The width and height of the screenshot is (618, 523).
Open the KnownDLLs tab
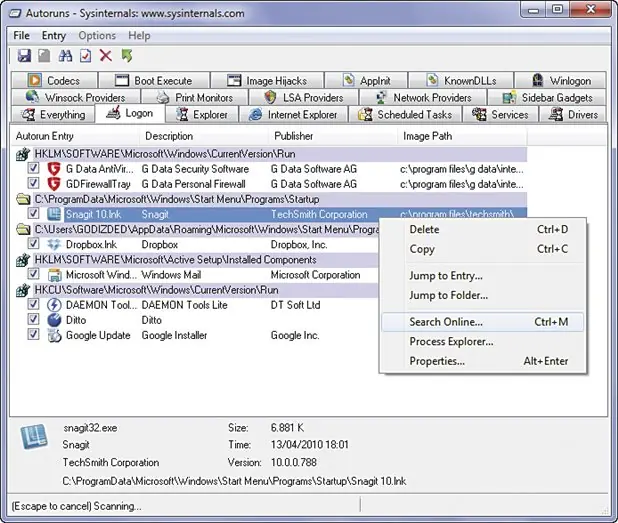(461, 80)
